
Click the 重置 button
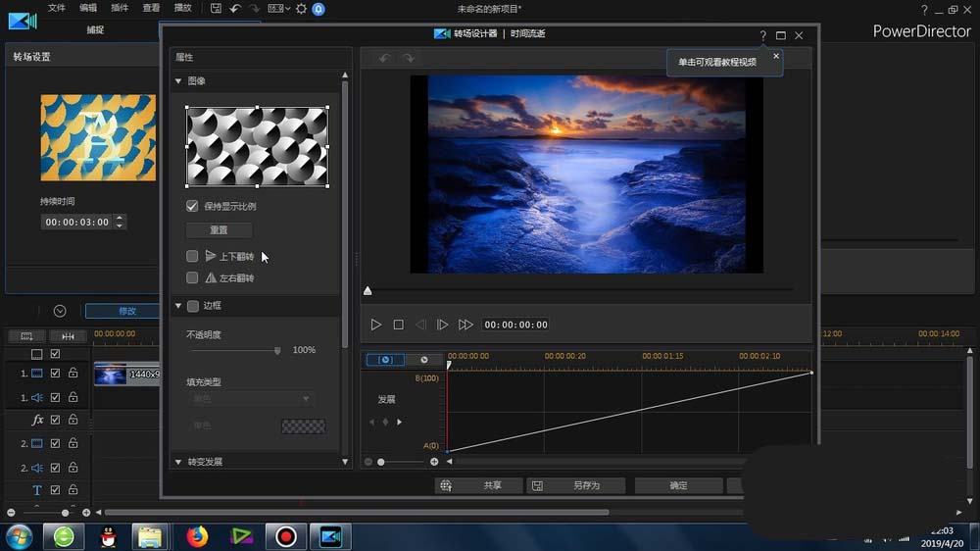[x=219, y=230]
